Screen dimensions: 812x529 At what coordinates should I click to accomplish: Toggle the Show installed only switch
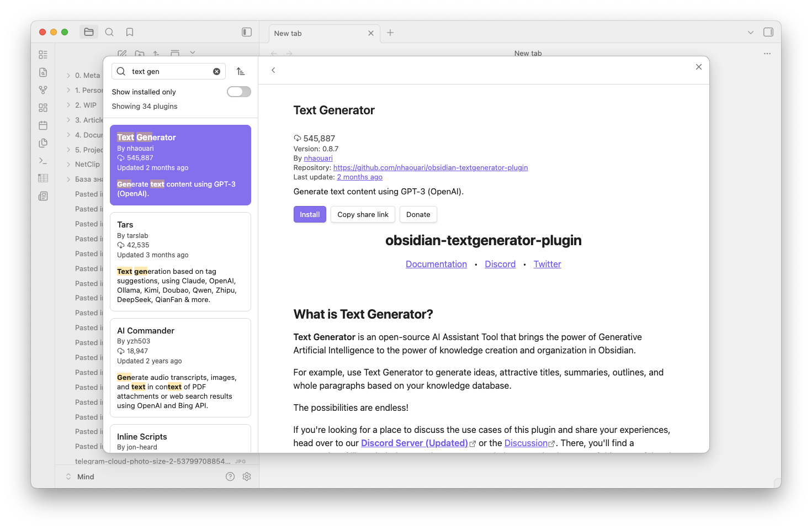click(x=239, y=92)
